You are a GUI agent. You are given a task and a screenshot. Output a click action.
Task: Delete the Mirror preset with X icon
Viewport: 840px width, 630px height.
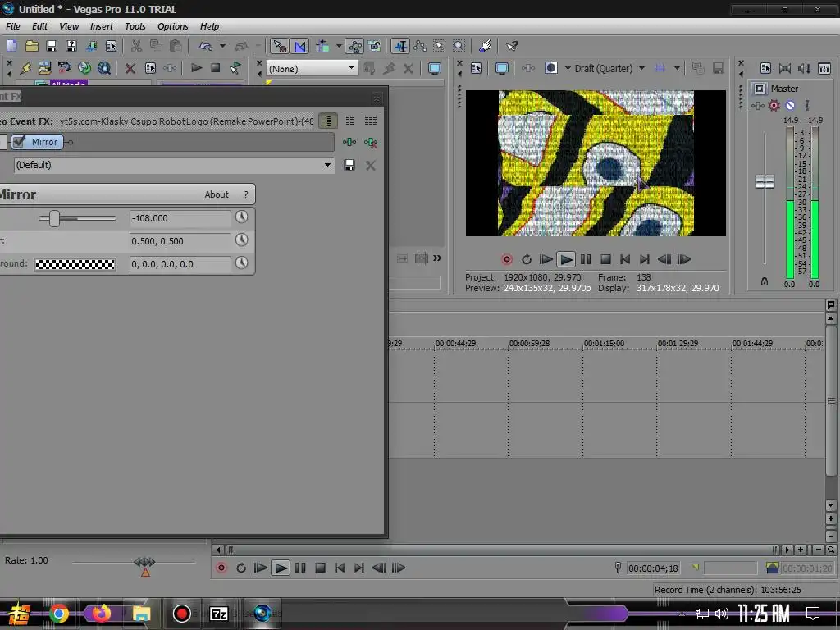[x=370, y=165]
